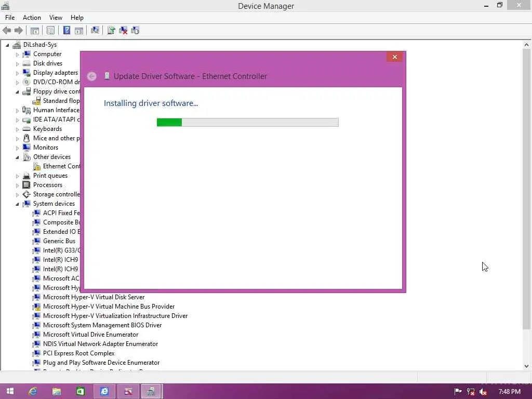Image resolution: width=532 pixels, height=399 pixels.
Task: Collapse the DiLshad-Sys root node
Action: pyautogui.click(x=7, y=45)
